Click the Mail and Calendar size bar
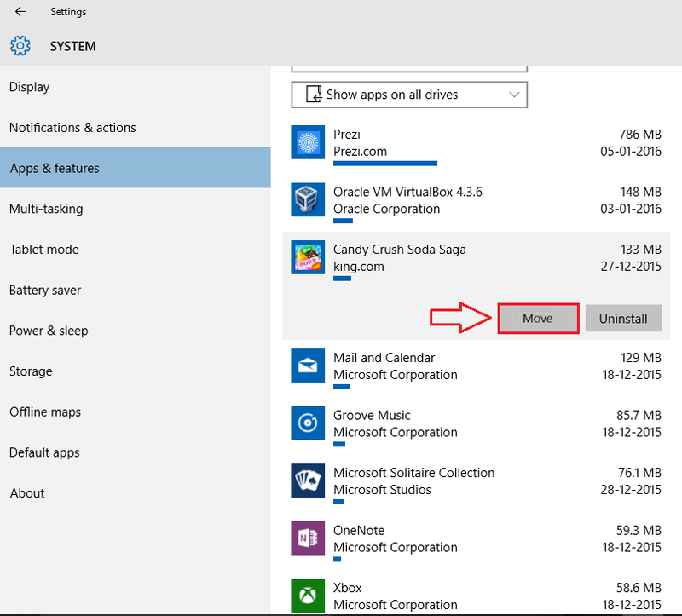This screenshot has width=682, height=616. click(x=342, y=387)
